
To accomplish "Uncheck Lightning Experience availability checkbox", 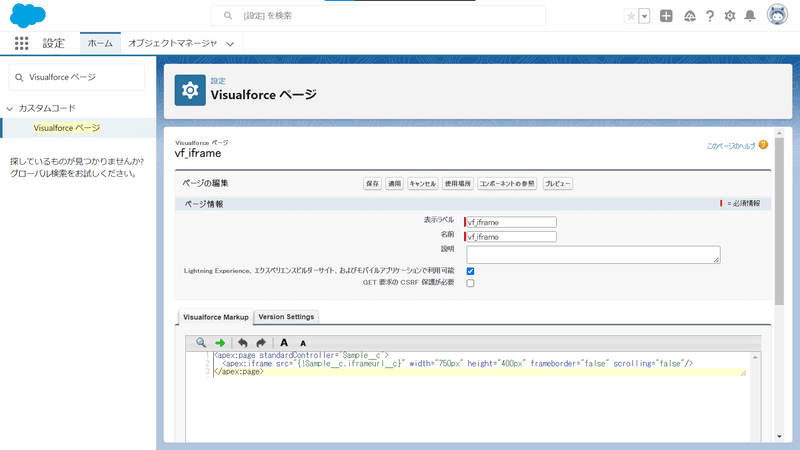I will click(x=470, y=271).
